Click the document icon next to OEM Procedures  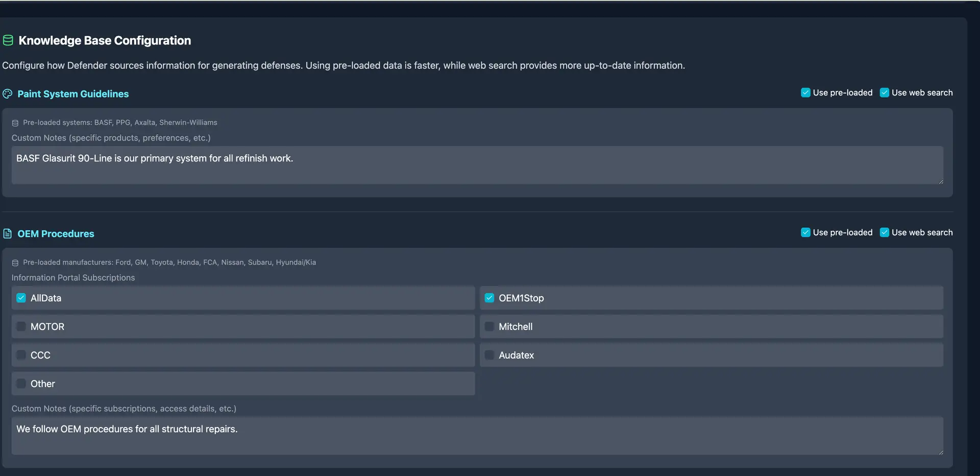coord(7,234)
